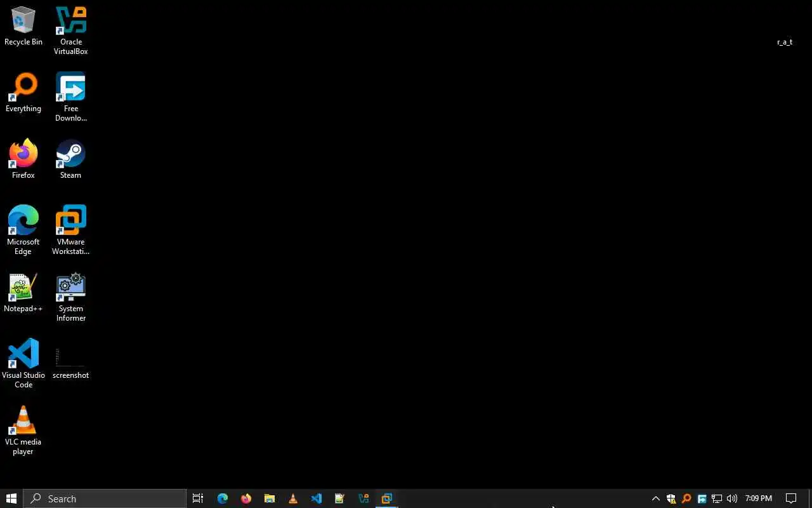Select the Visual Studio Code desktop shortcut
The image size is (812, 508).
coord(23,364)
